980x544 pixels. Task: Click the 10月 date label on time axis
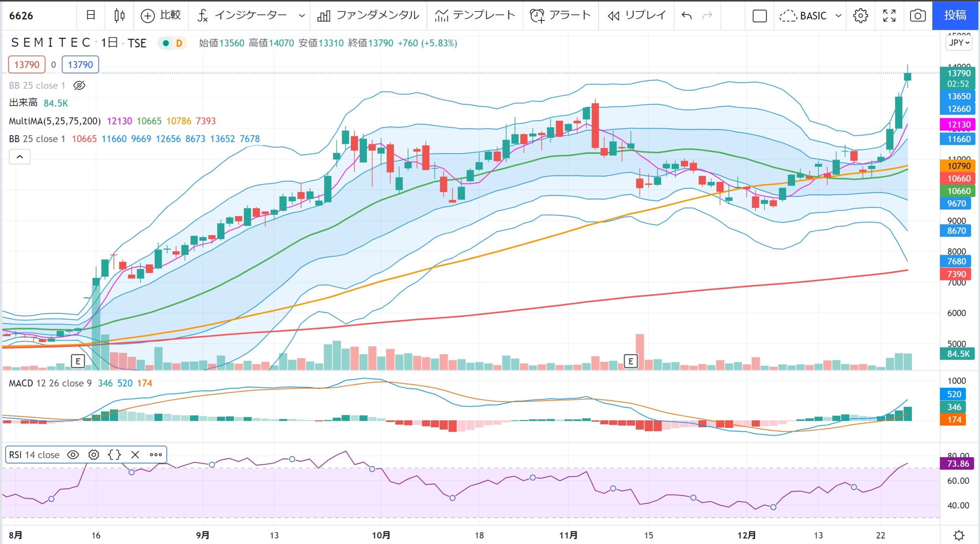[381, 535]
